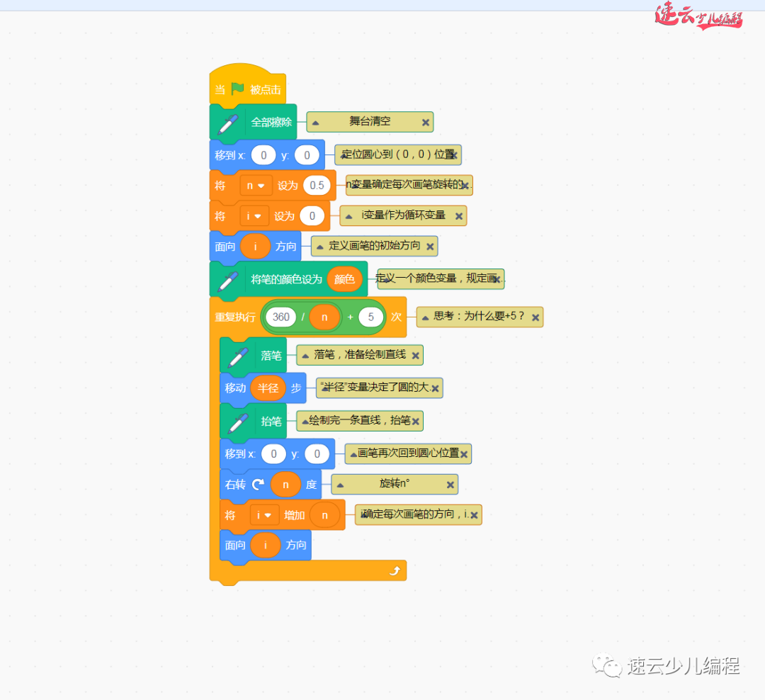Open the i dropdown in the 增加 block
This screenshot has width=765, height=700.
[x=266, y=514]
